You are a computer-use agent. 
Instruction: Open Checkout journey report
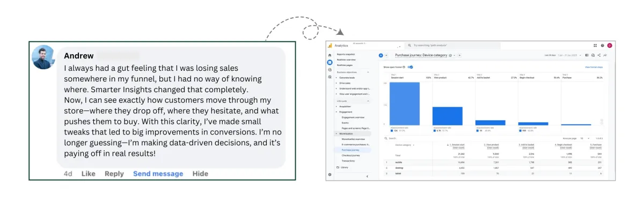(351, 155)
